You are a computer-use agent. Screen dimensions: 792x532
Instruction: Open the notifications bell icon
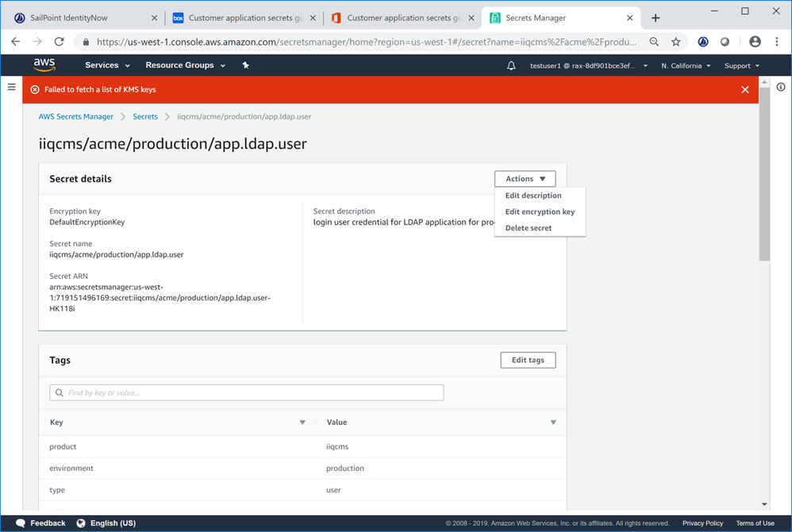(511, 66)
